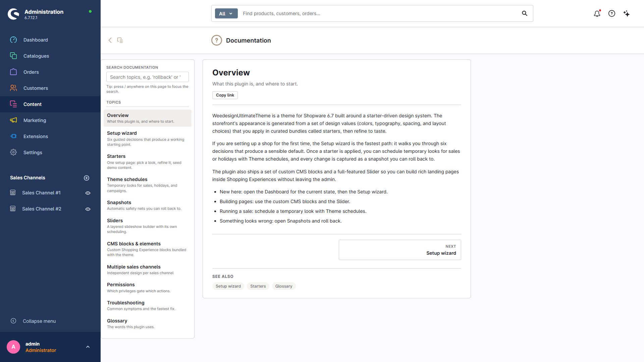Select the Content menu item

(x=50, y=104)
